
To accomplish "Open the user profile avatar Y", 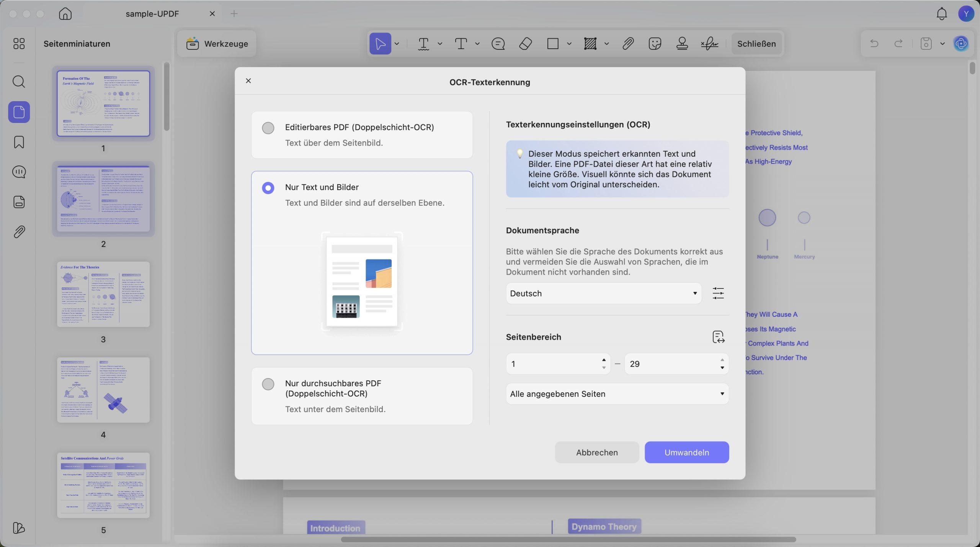I will click(966, 14).
